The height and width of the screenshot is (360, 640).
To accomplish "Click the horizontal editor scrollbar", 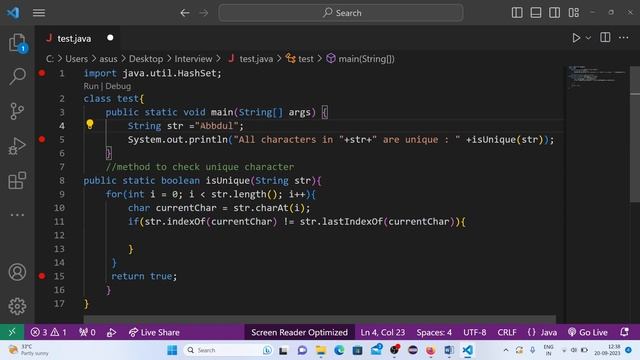I will coord(320,318).
